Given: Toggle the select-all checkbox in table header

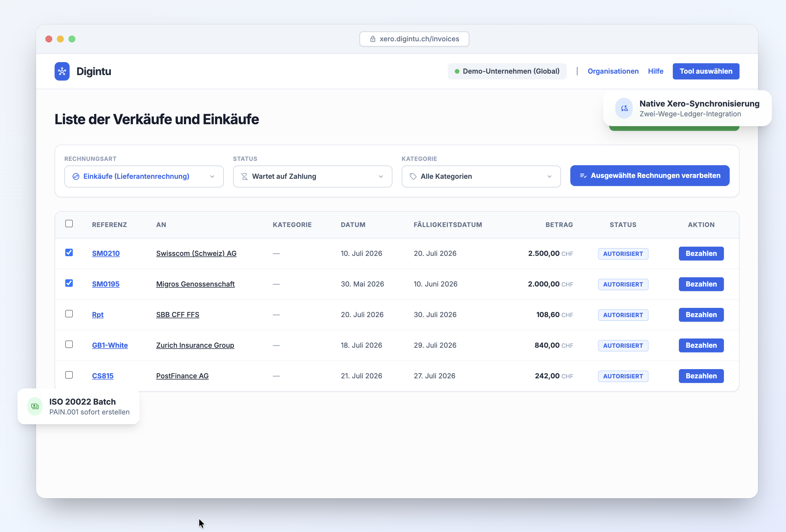Looking at the screenshot, I should [69, 224].
